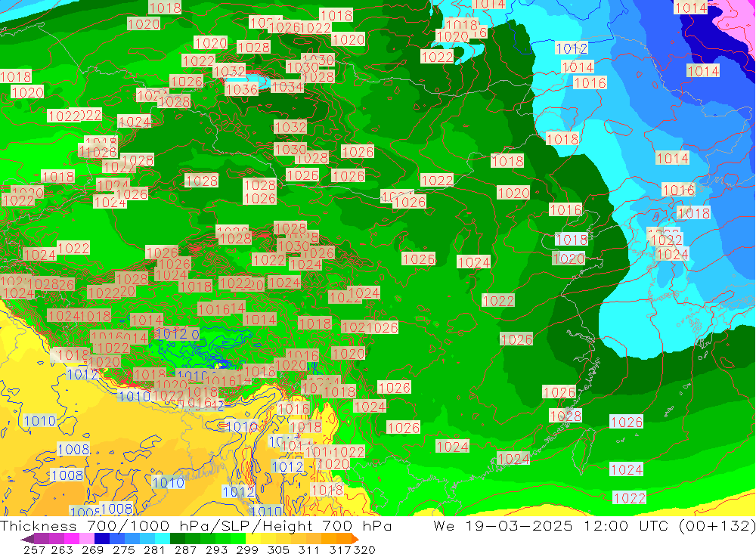The image size is (756, 554).
Task: Click the 293 legend value
Action: click(x=216, y=549)
